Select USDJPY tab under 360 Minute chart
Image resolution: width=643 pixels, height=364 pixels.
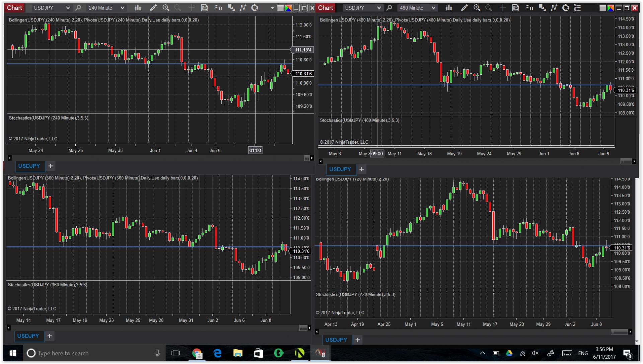coord(28,336)
